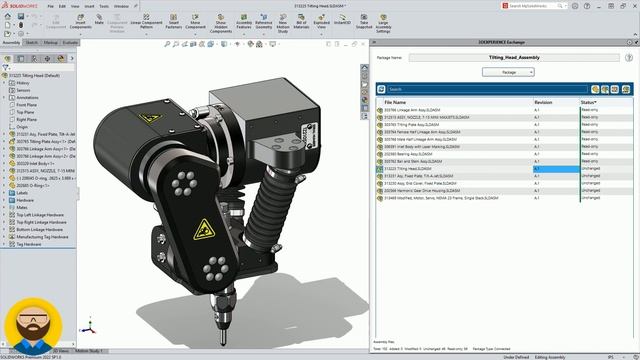Image resolution: width=640 pixels, height=360 pixels.
Task: Switch to the Sketch tab
Action: (31, 42)
